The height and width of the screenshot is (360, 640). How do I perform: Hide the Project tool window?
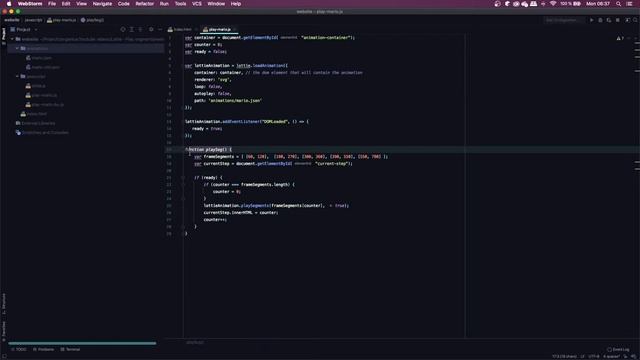[x=160, y=29]
